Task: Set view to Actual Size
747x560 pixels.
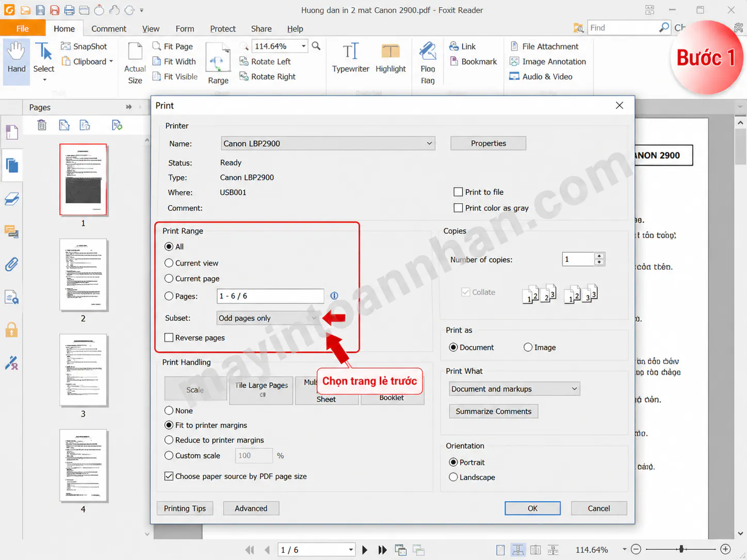Action: click(135, 63)
